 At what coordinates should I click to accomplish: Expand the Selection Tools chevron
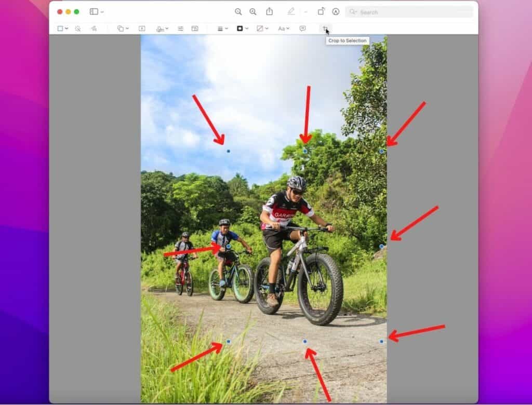[66, 29]
